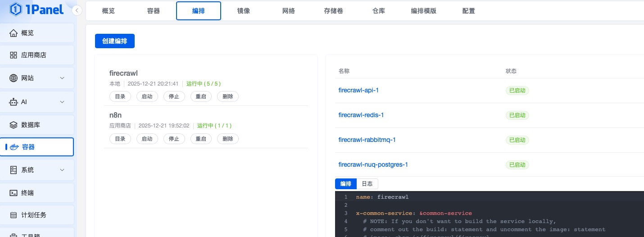Screen dimensions: 644x237
Task: Click firecrawl 运行中 ( 5 / 5 ) status
Action: 204,84
